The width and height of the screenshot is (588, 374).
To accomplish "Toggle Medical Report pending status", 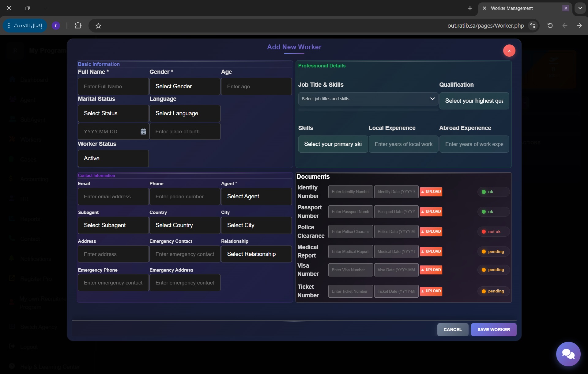I will (x=493, y=252).
